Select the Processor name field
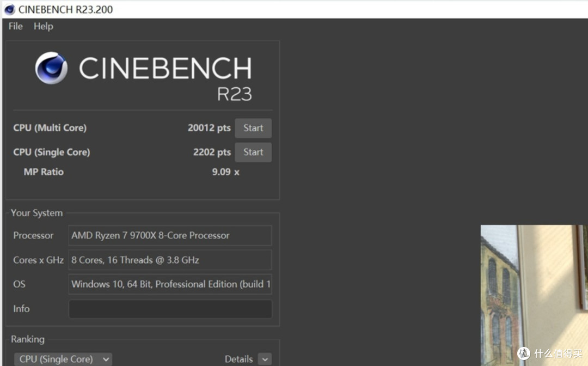This screenshot has width=588, height=366. [x=170, y=235]
